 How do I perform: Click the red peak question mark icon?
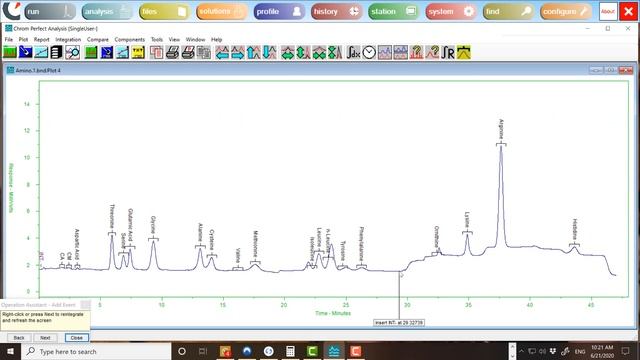(x=416, y=53)
